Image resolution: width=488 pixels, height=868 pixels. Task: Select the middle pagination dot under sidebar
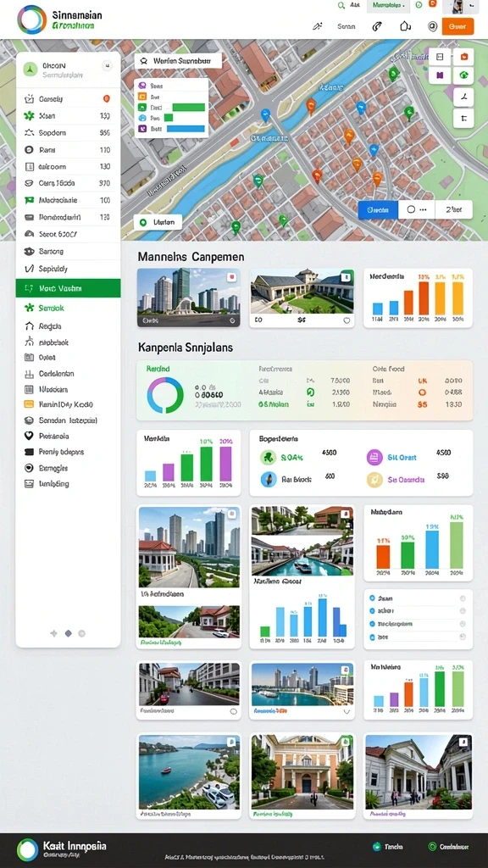pyautogui.click(x=68, y=633)
